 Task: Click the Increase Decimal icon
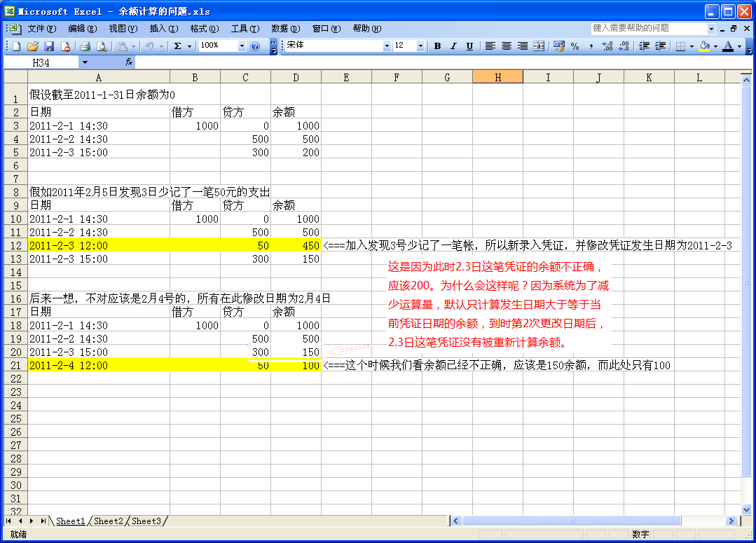coord(607,46)
